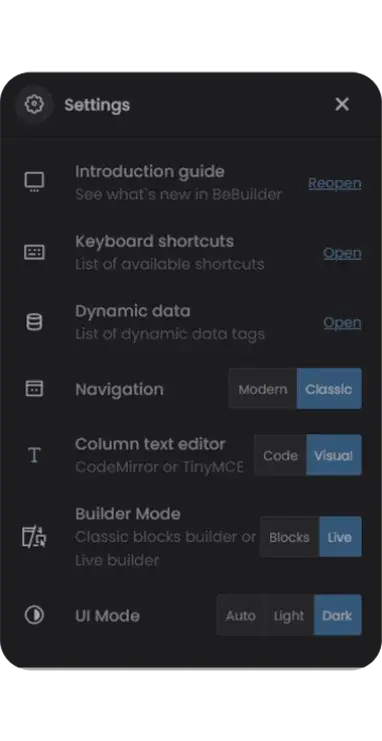Reopen the Introduction guide
This screenshot has height=741, width=382.
(x=335, y=183)
